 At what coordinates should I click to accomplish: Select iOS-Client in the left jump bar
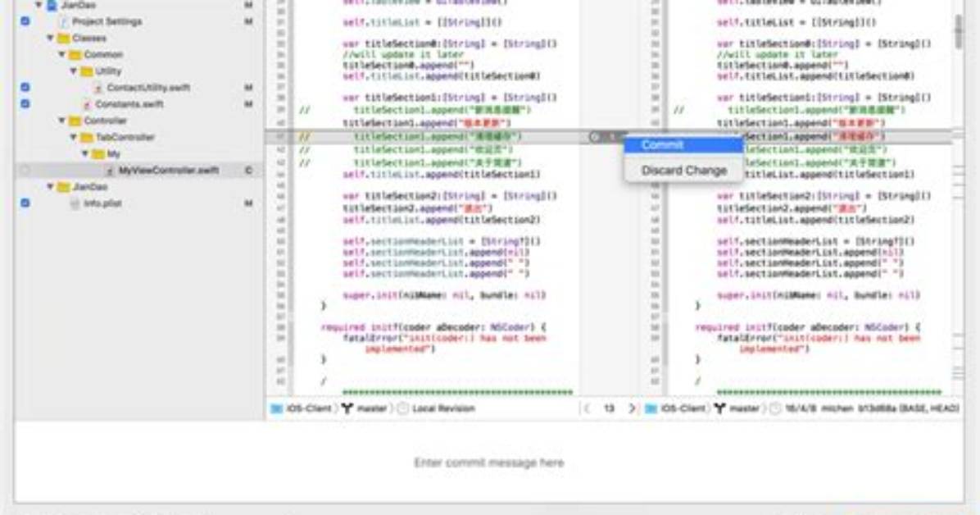pyautogui.click(x=309, y=408)
